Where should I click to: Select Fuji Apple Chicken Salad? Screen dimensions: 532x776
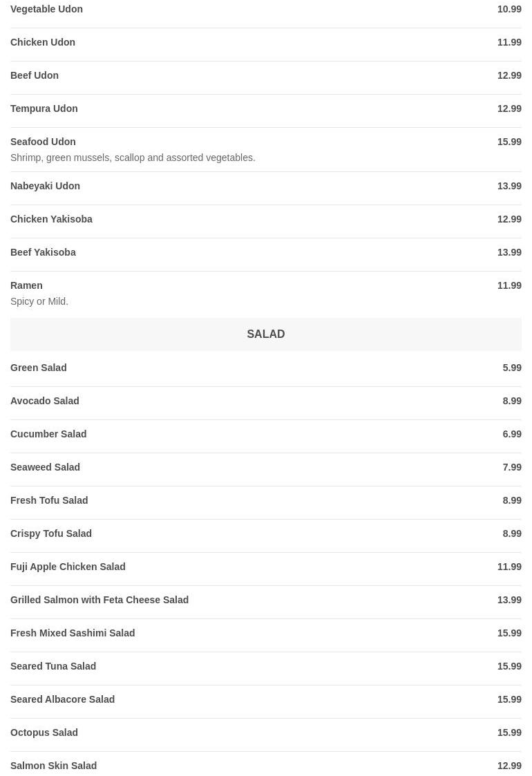pos(68,567)
